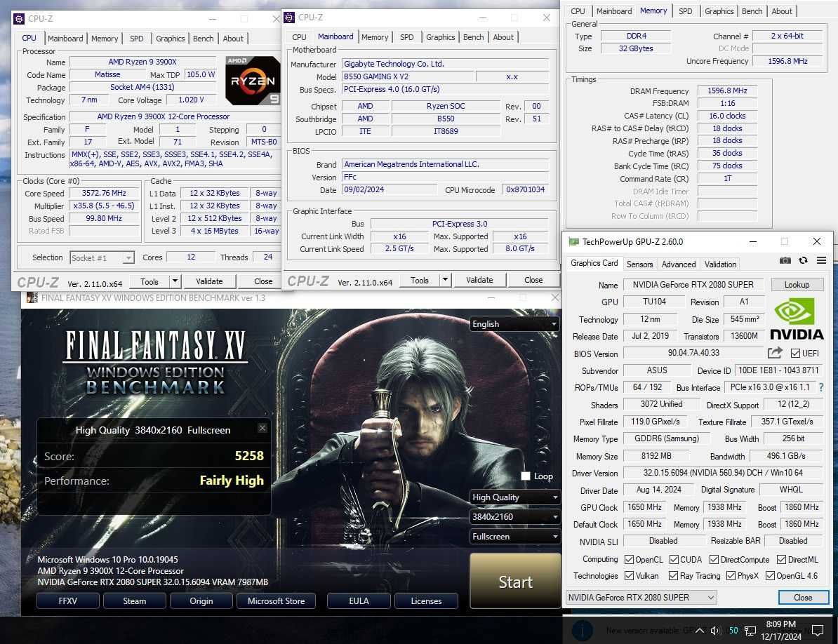Expand Tools arrow in CPU-Z CPU window
838x644 pixels.
[x=175, y=281]
